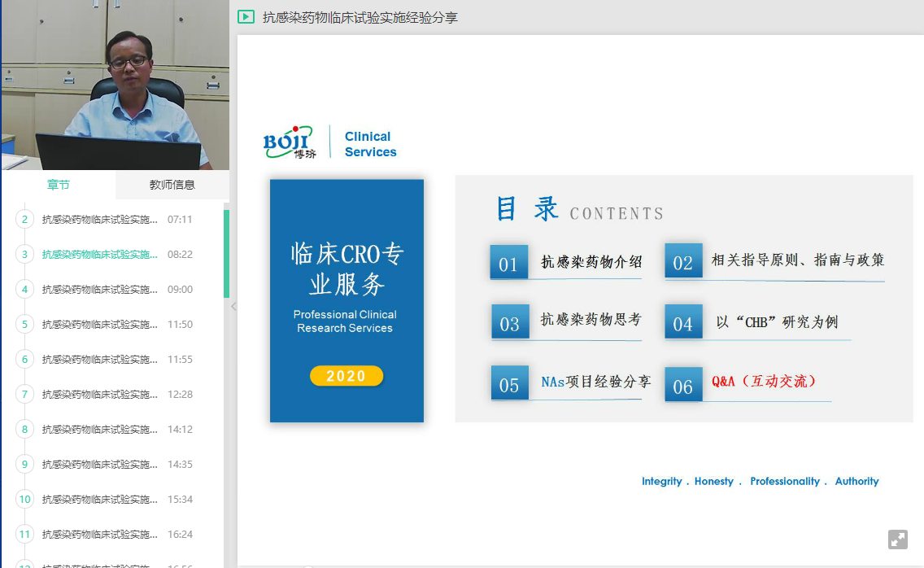924x568 pixels.
Task: Collapse the left chapter sidebar arrow
Action: [233, 307]
